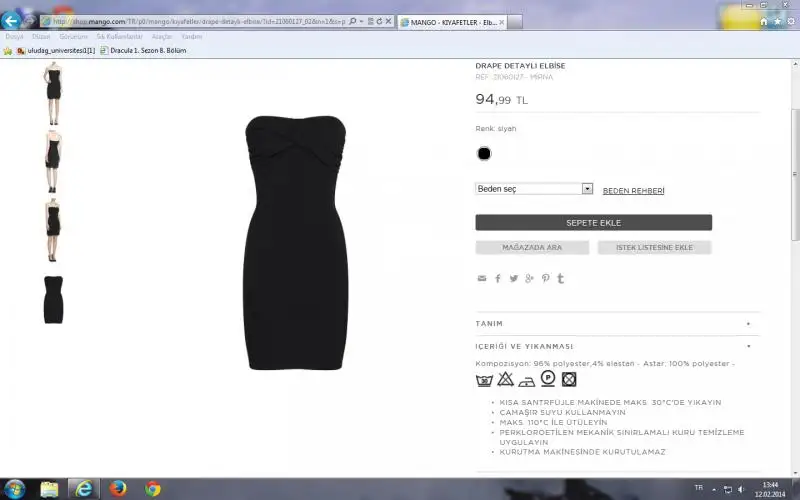Stop loading with the address bar X
The height and width of the screenshot is (500, 800).
coord(388,21)
